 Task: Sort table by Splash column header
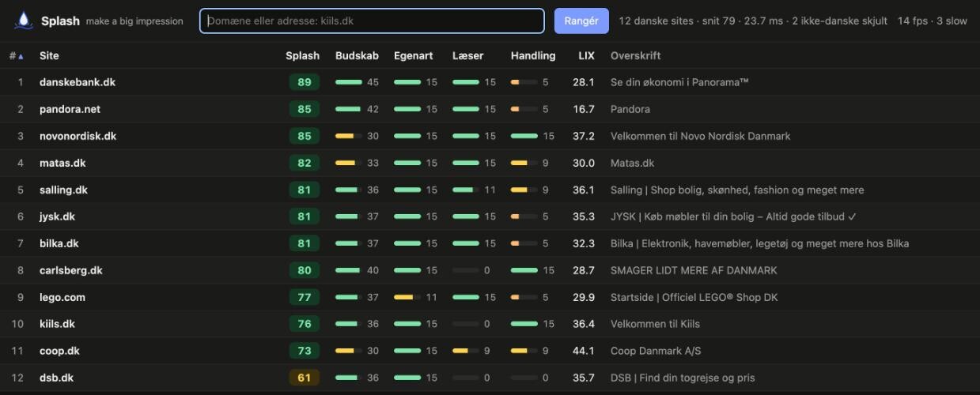(302, 55)
